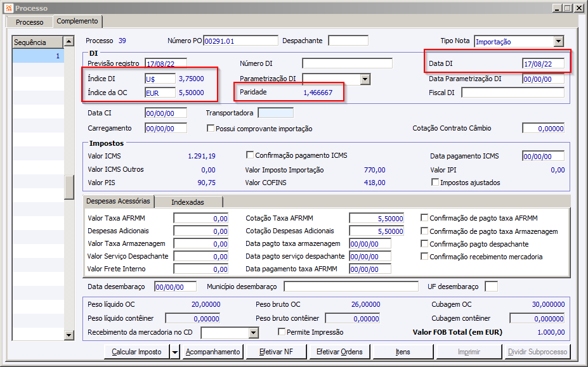Check Confirmação pagamento ICMS
The width and height of the screenshot is (588, 367).
(x=250, y=155)
